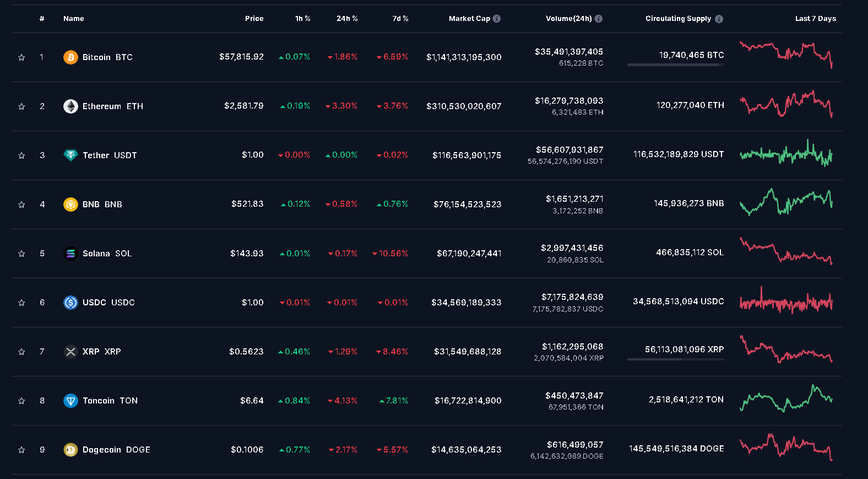Viewport: 868px width, 479px height.
Task: Add Solana to watchlist with star
Action: [21, 254]
